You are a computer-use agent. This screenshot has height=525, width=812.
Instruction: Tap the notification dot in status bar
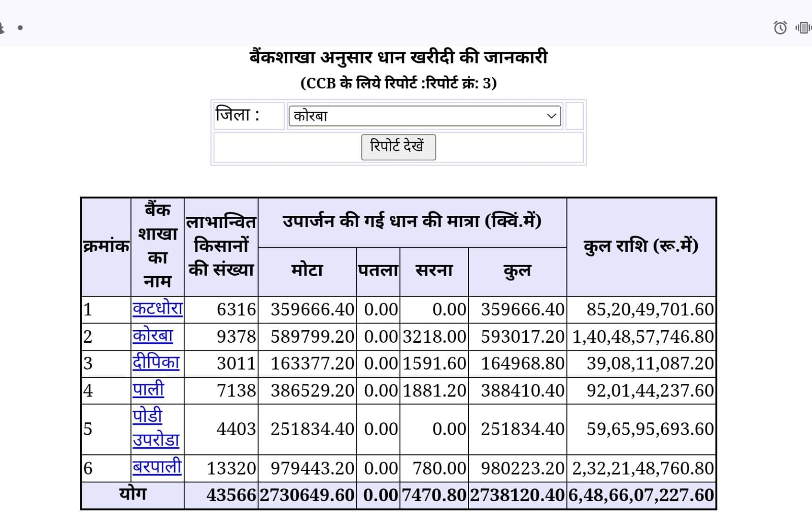[20, 28]
